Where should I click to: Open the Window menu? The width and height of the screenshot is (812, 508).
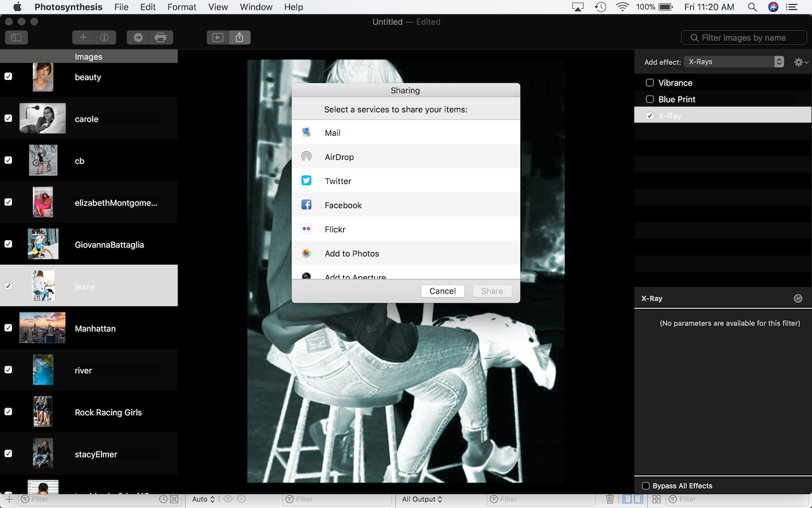[256, 7]
